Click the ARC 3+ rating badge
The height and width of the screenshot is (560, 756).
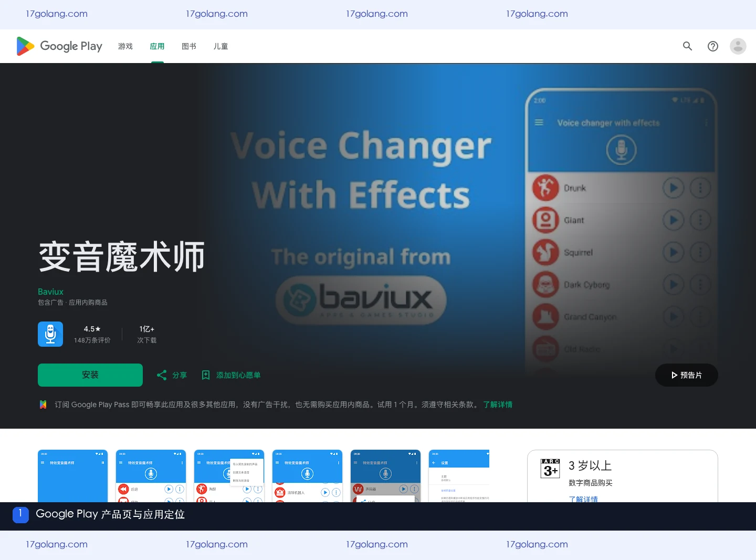550,468
